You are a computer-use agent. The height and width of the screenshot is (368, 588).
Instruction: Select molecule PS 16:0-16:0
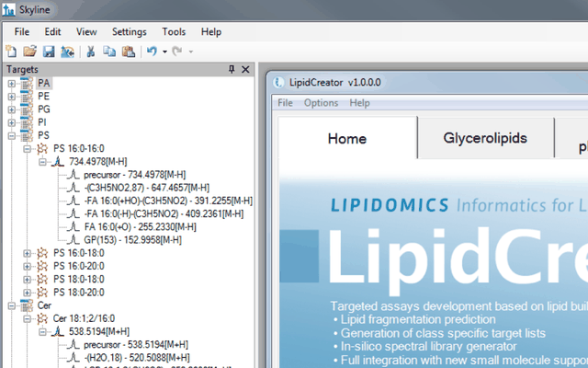(79, 149)
